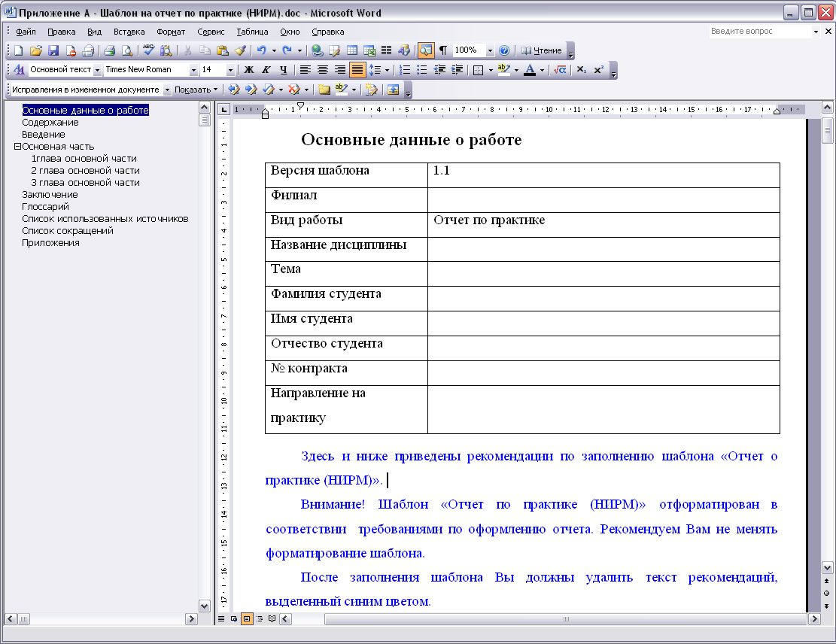Open the Справка menu

coord(328,32)
